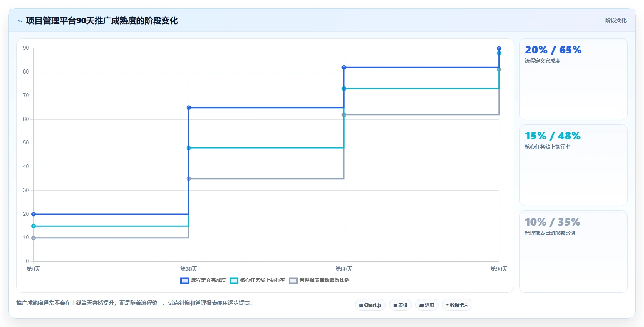Toggle the 流程定义完成度 legend item
644x327 pixels.
coord(203,280)
